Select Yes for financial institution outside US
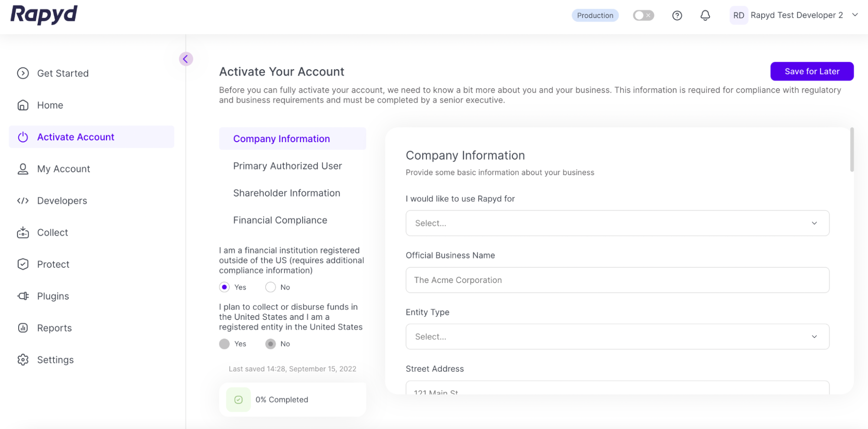 coord(224,287)
